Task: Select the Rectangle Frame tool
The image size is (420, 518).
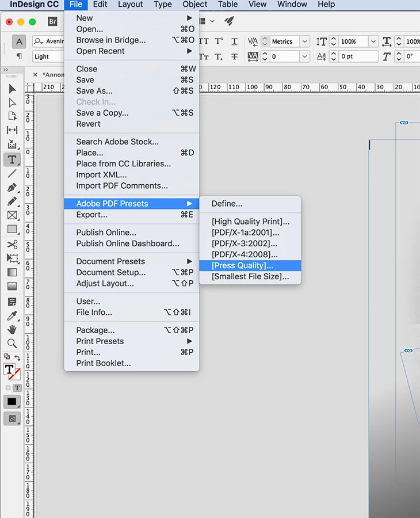Action: coord(12,215)
